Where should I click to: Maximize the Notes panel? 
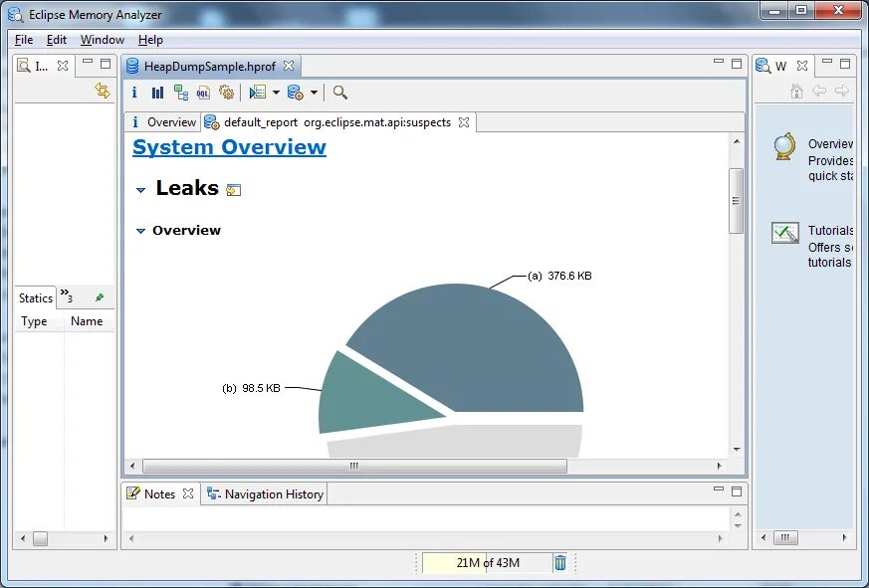coord(737,491)
